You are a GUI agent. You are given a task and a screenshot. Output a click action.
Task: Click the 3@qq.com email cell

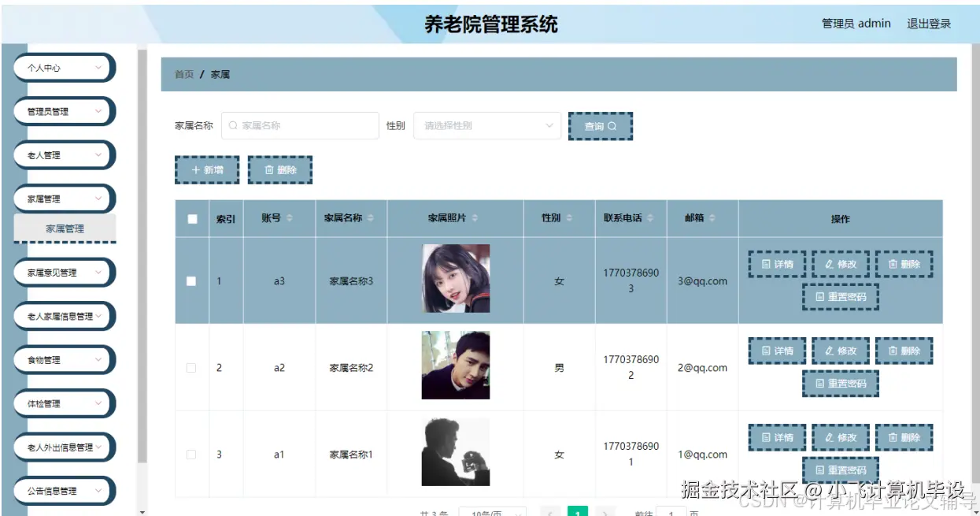click(702, 281)
